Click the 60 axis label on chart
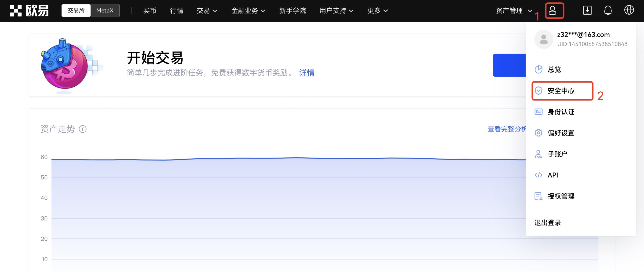The height and width of the screenshot is (272, 644). [44, 157]
